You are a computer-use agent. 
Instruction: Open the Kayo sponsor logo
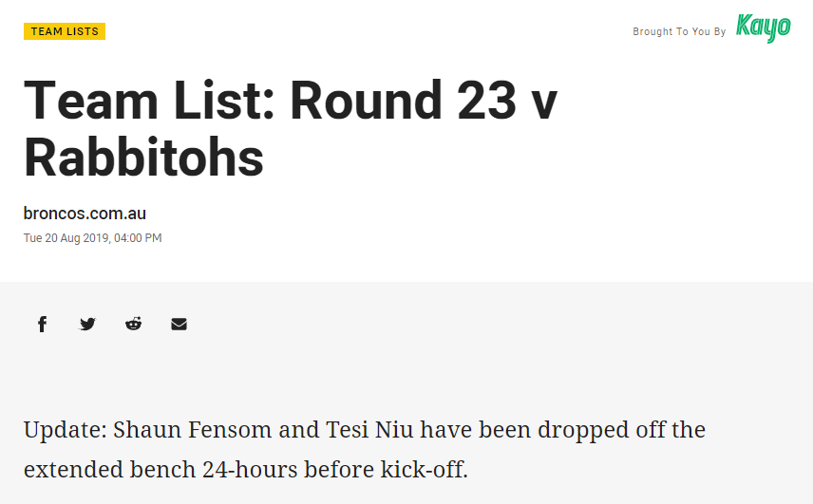[x=764, y=28]
